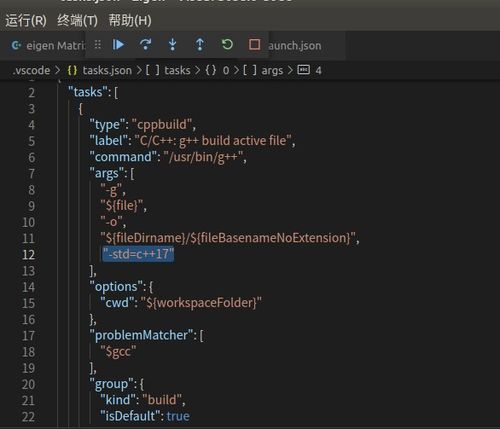The width and height of the screenshot is (500, 429).
Task: Click the Step Into arrow icon
Action: pos(172,45)
